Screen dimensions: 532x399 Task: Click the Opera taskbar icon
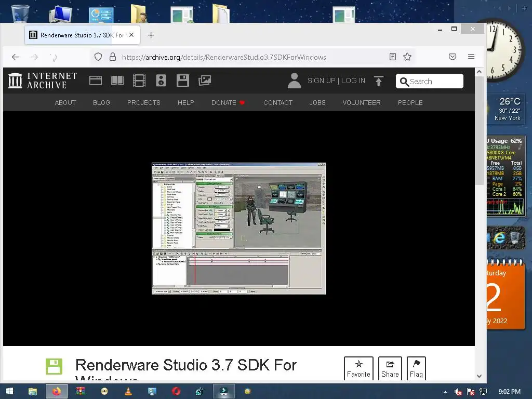click(176, 391)
